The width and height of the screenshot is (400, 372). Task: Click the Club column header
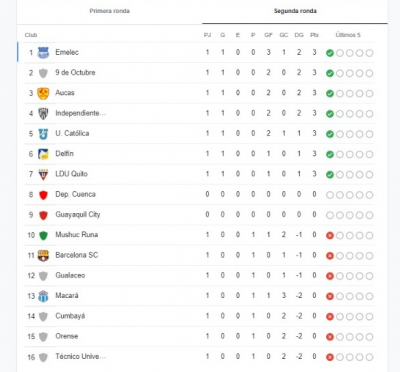[31, 35]
